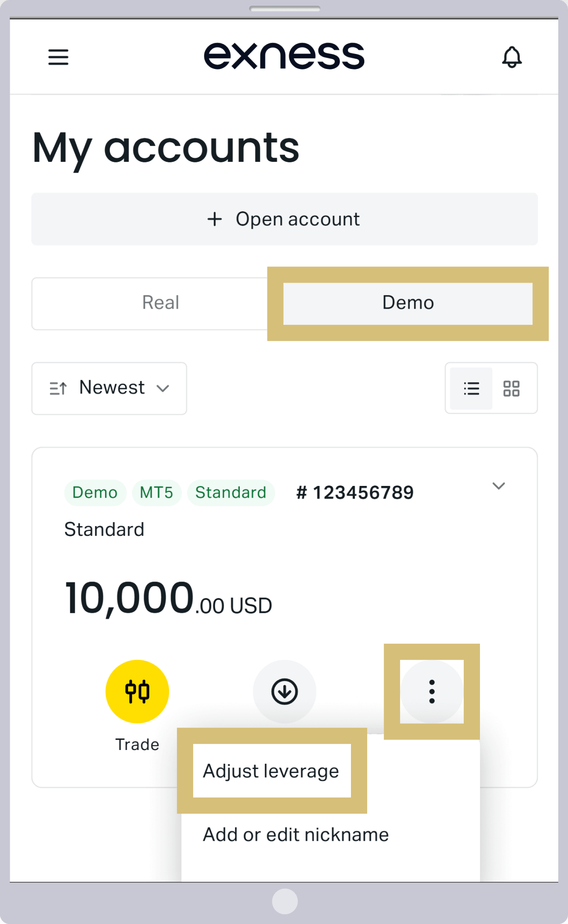Click the plus icon in Open account

click(215, 219)
